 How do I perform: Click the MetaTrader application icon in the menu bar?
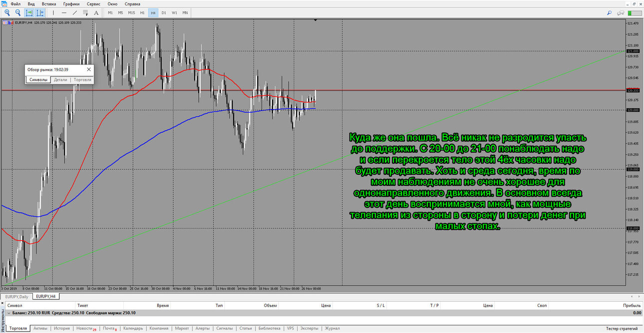pos(4,3)
